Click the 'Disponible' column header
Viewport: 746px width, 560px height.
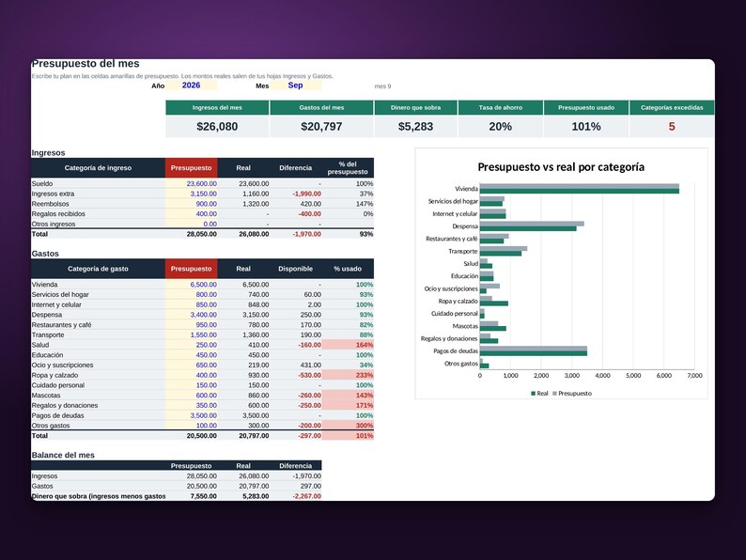pyautogui.click(x=295, y=269)
